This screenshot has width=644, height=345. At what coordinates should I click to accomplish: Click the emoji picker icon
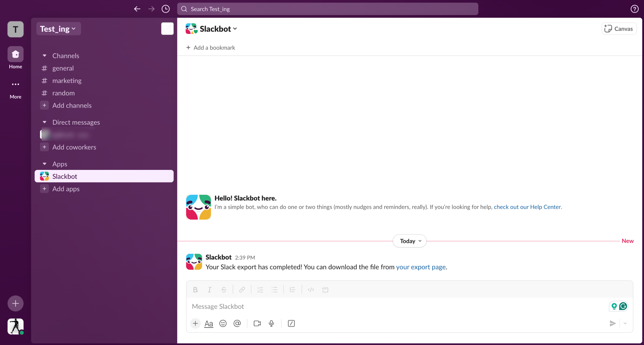tap(223, 323)
